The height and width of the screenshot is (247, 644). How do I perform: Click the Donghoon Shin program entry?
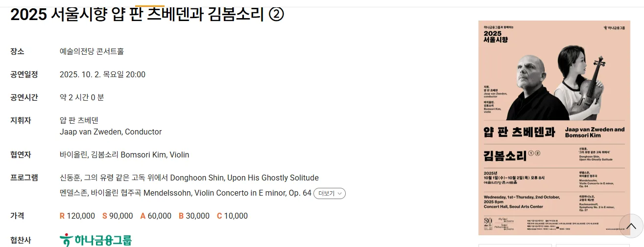(189, 178)
